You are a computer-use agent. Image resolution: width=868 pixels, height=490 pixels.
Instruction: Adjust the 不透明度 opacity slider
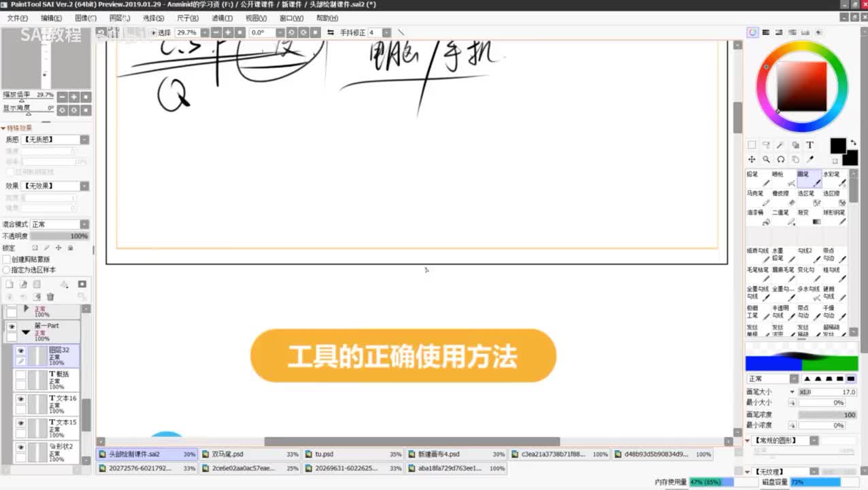point(59,235)
